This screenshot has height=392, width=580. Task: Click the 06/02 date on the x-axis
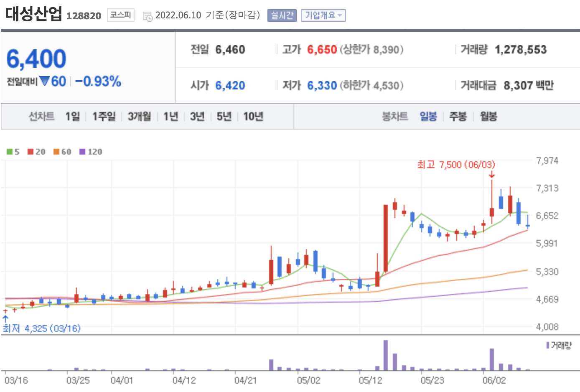[x=494, y=380]
